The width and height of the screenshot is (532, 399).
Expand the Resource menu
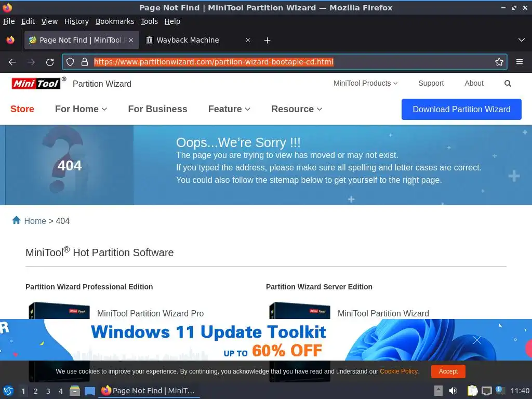(x=297, y=109)
